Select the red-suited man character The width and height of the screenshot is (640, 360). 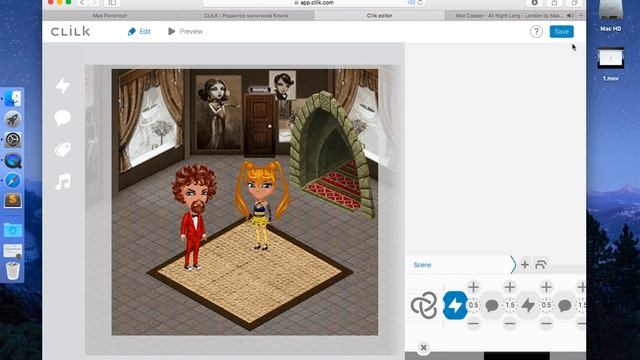194,217
